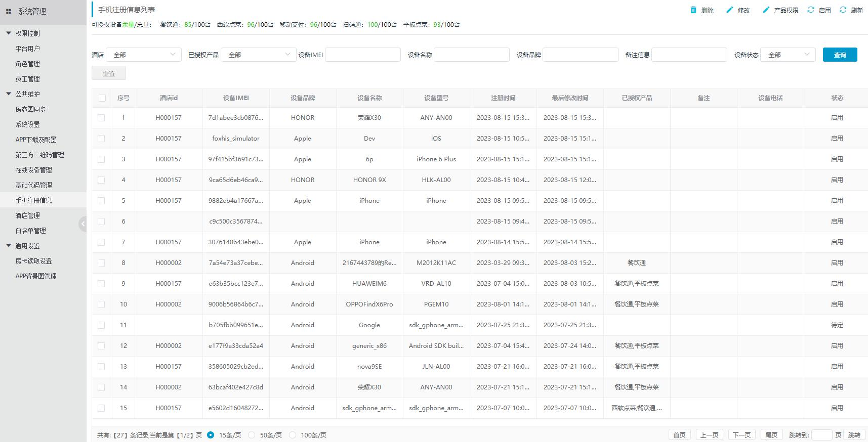868x442 pixels.
Task: Check the box for row 1 (荣耀X30)
Action: click(101, 118)
